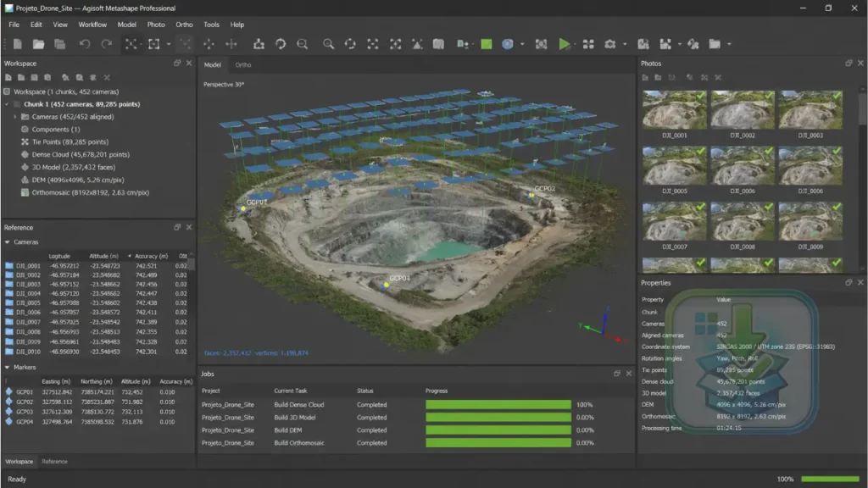Start processing with the green play icon
This screenshot has width=868, height=488.
coord(564,44)
